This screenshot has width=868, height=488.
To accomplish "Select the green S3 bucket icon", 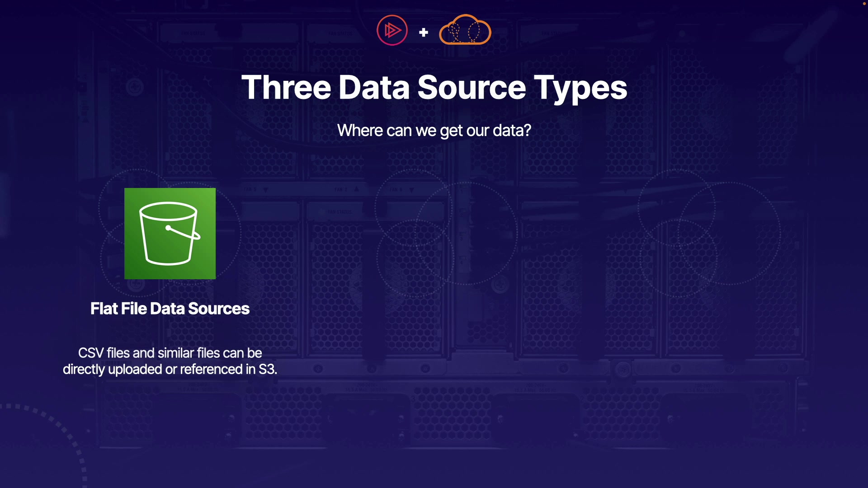I will pyautogui.click(x=170, y=234).
